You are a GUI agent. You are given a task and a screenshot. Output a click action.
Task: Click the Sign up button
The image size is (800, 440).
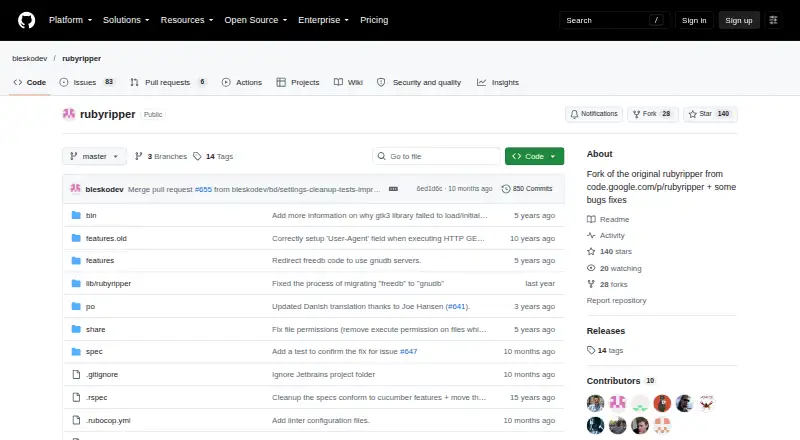(x=739, y=20)
